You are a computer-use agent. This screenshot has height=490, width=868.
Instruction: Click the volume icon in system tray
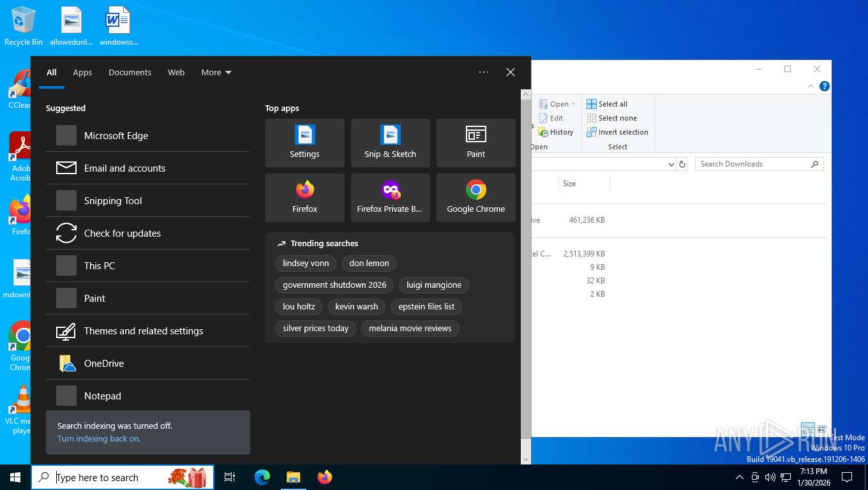click(x=770, y=477)
